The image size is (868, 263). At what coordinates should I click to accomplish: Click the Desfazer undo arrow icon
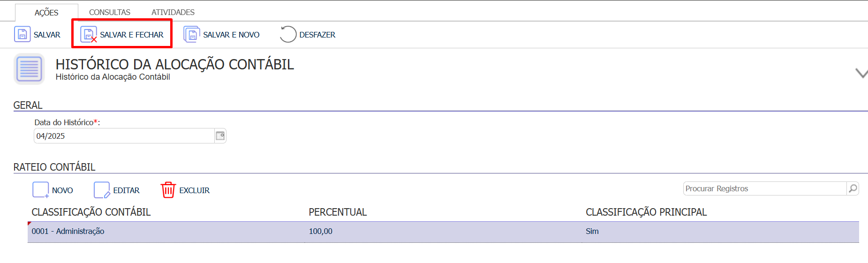tap(288, 34)
